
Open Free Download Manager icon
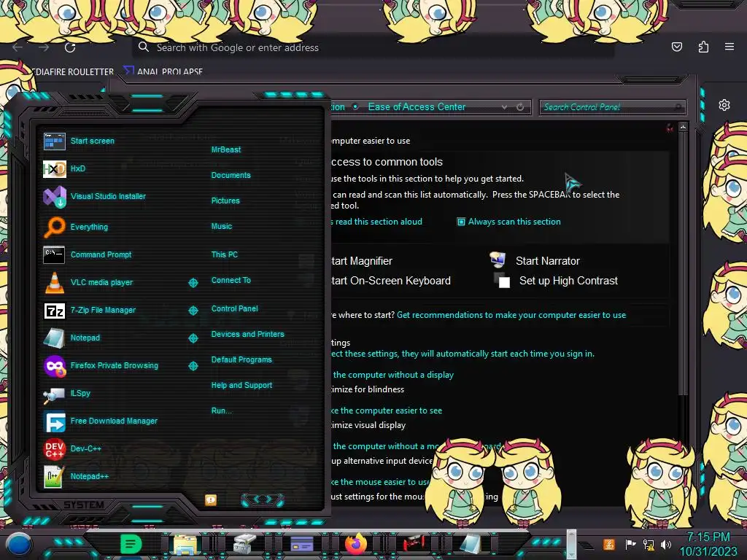tap(54, 421)
